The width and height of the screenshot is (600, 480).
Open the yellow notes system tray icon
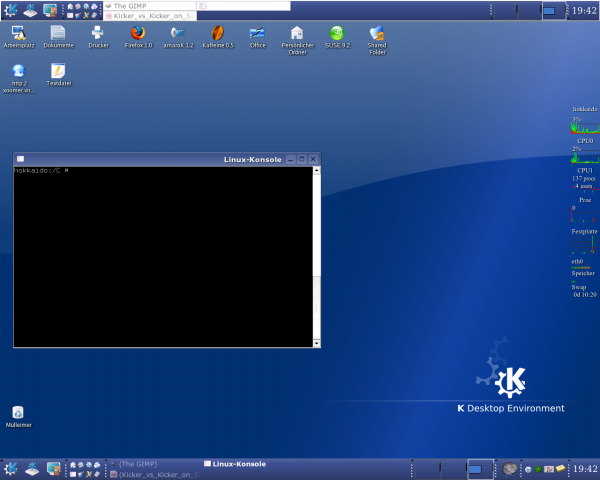pyautogui.click(x=560, y=469)
